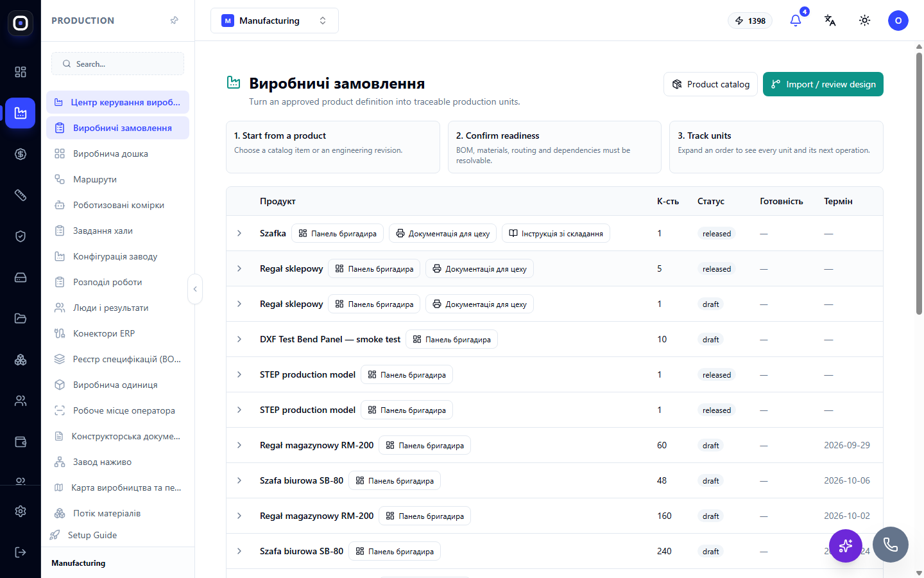Click the page vertical scrollbar
Viewport: 924px width, 578px height.
[x=919, y=183]
